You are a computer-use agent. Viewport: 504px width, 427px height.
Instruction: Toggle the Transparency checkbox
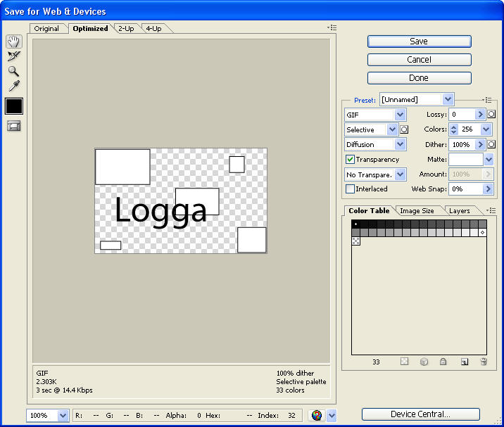pos(350,160)
